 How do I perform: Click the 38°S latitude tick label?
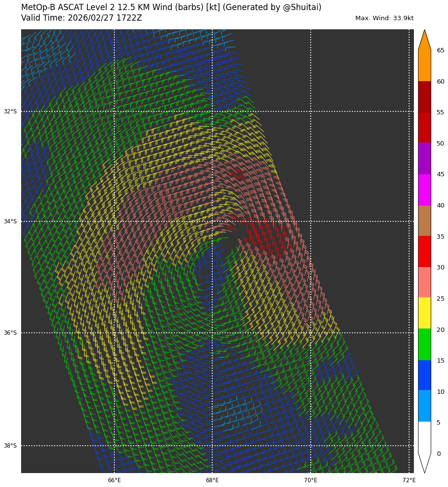coord(10,446)
